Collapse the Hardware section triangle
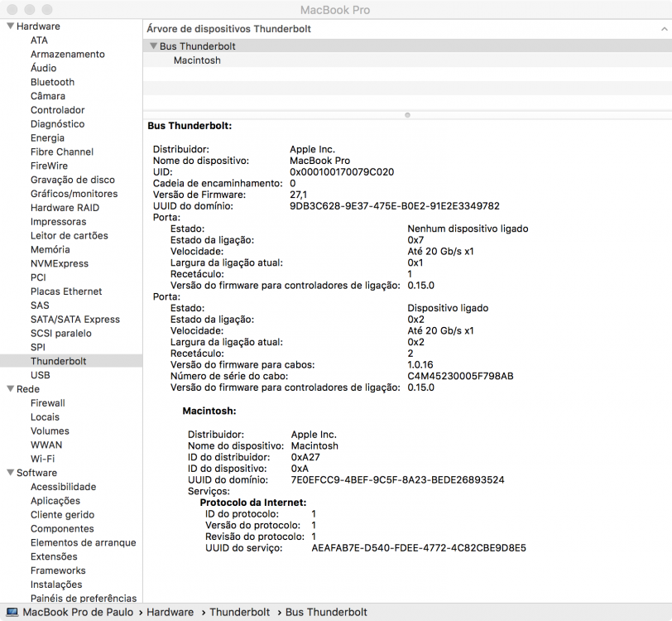672x621 pixels. click(11, 26)
